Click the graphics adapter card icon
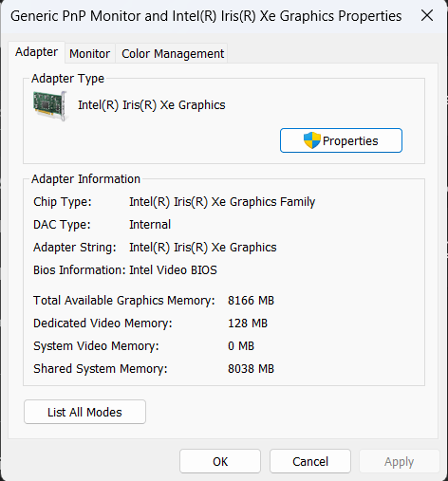Screen dimensions: 448x481 (x=50, y=105)
